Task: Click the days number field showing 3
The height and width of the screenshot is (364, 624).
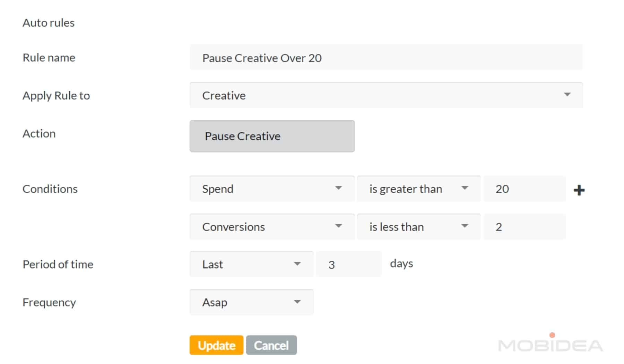Action: (x=348, y=264)
